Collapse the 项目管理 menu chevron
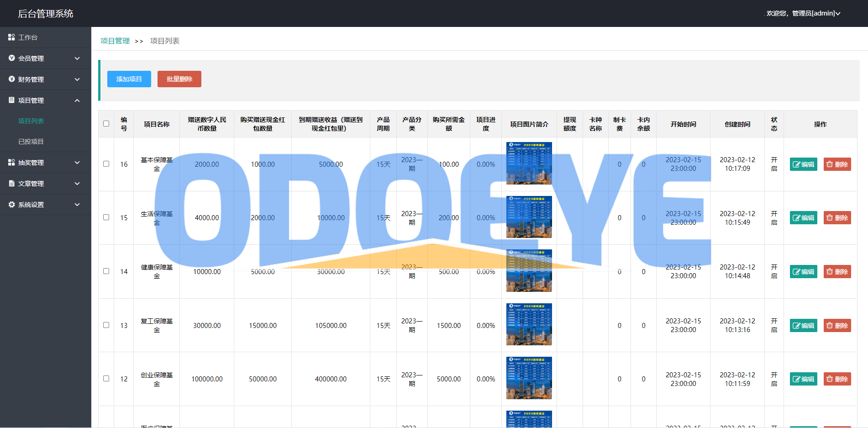The image size is (868, 428). click(77, 100)
